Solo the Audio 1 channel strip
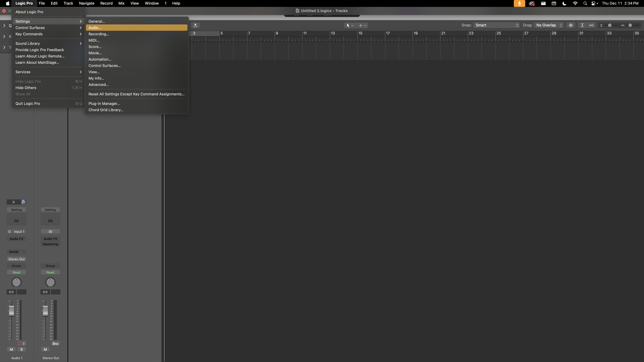Screen dimensions: 644x362 point(22,350)
